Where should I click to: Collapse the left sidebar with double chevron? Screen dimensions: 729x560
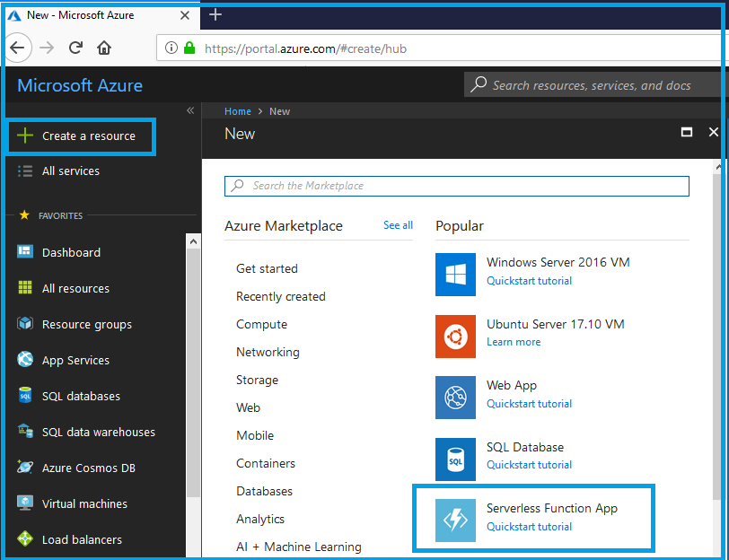pos(190,110)
